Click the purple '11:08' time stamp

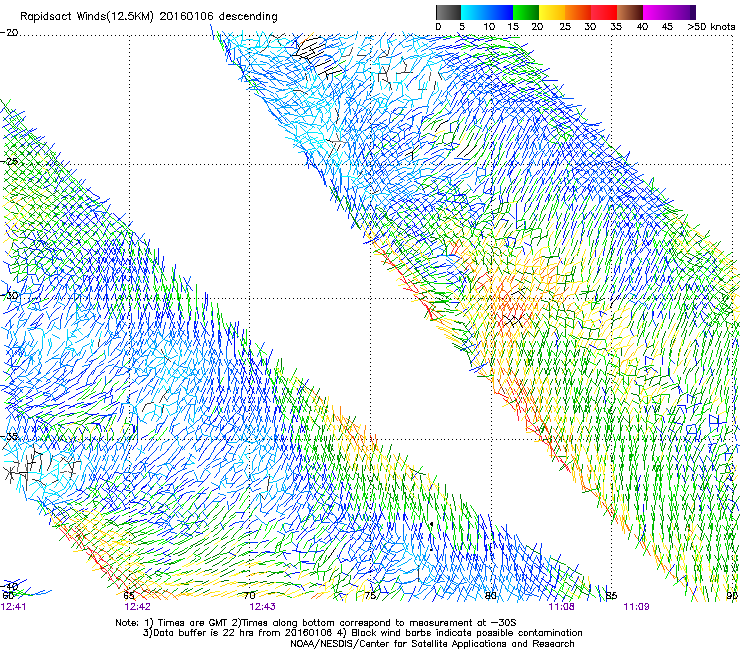click(562, 607)
